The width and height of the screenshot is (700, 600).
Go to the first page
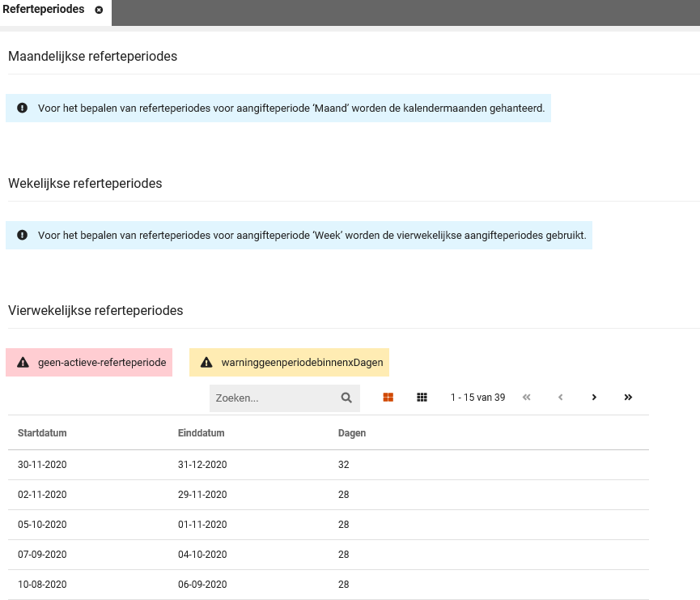[526, 398]
